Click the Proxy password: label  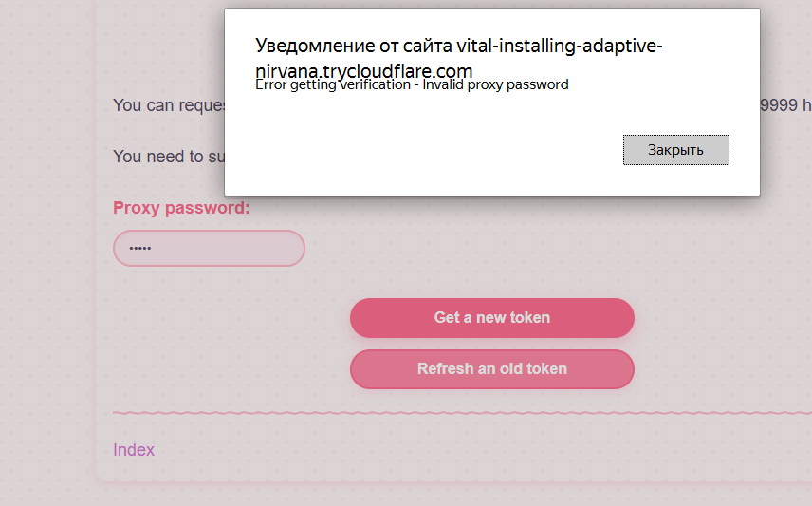pyautogui.click(x=181, y=208)
